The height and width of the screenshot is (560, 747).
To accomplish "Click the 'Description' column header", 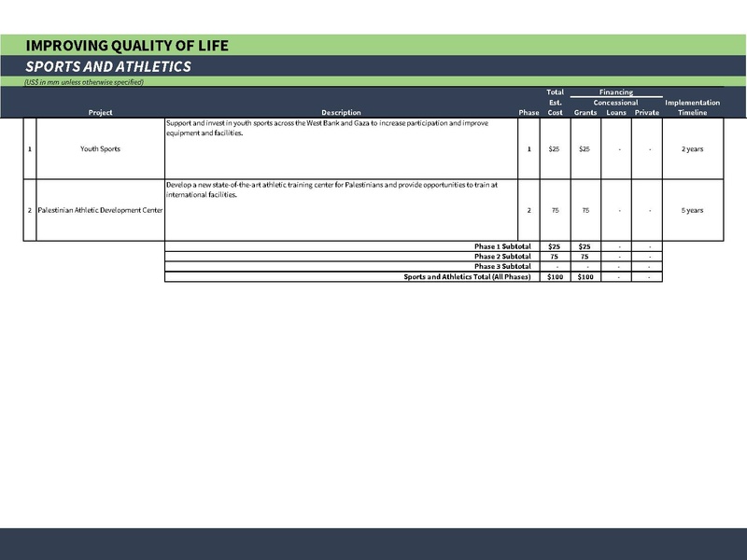I will (341, 113).
